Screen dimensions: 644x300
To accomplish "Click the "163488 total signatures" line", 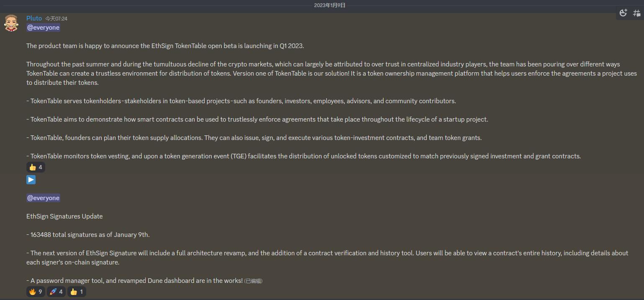I will click(88, 235).
